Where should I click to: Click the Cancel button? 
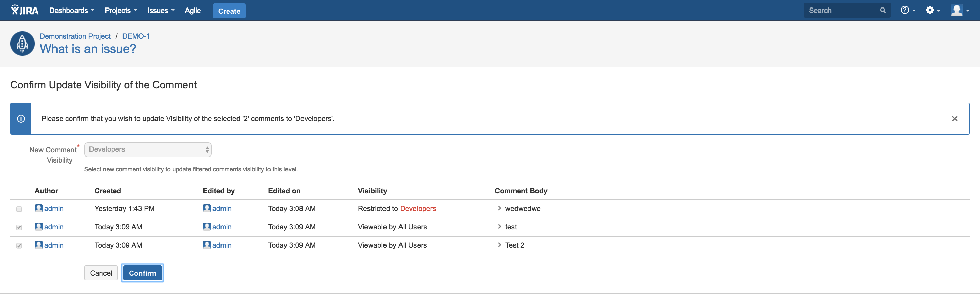101,273
